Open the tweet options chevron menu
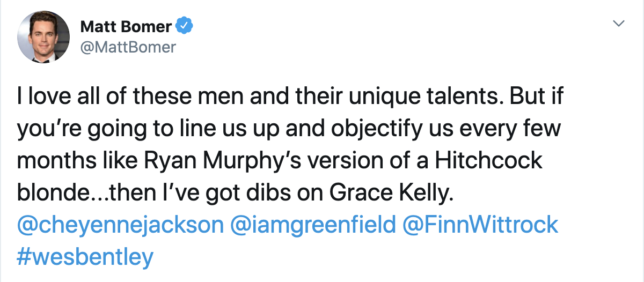Screen dimensions: 644x282 (x=619, y=24)
